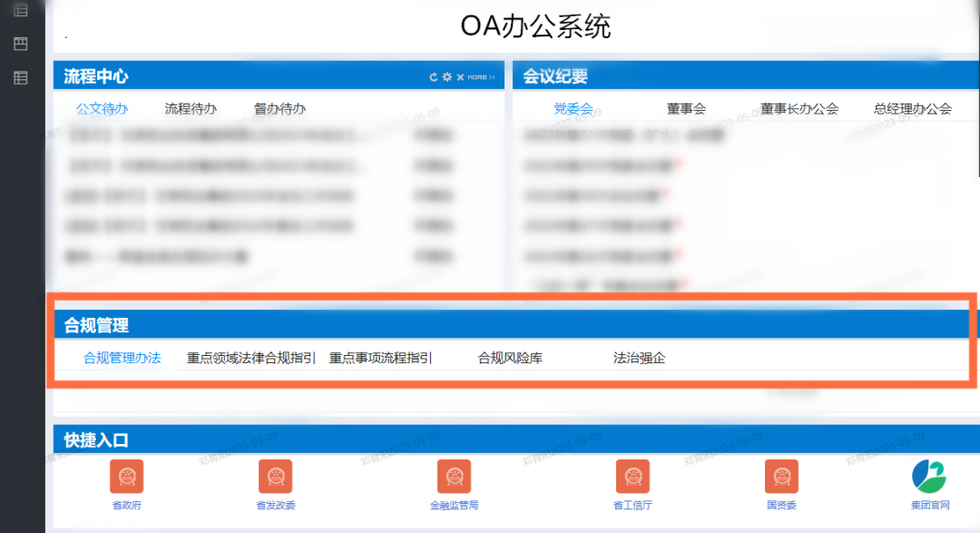Switch to the 董事会 tab
Screen dimensions: 980x533
(686, 109)
